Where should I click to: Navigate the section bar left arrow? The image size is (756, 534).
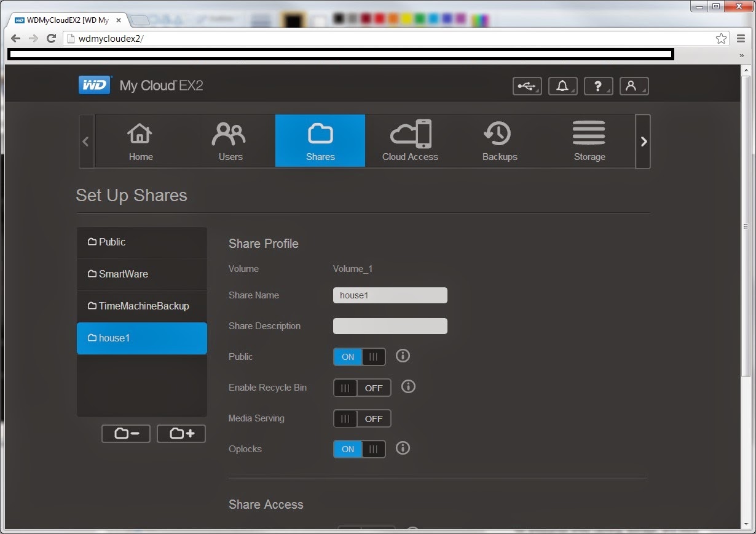(x=86, y=141)
